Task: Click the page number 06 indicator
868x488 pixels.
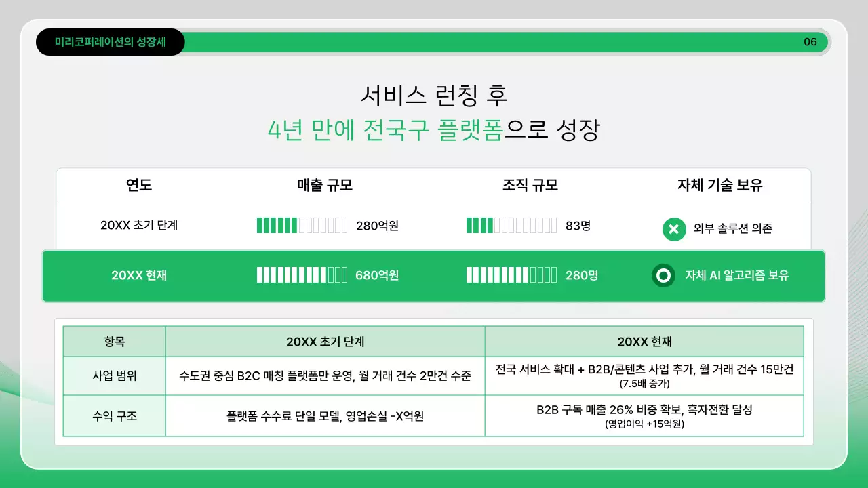Action: coord(810,41)
